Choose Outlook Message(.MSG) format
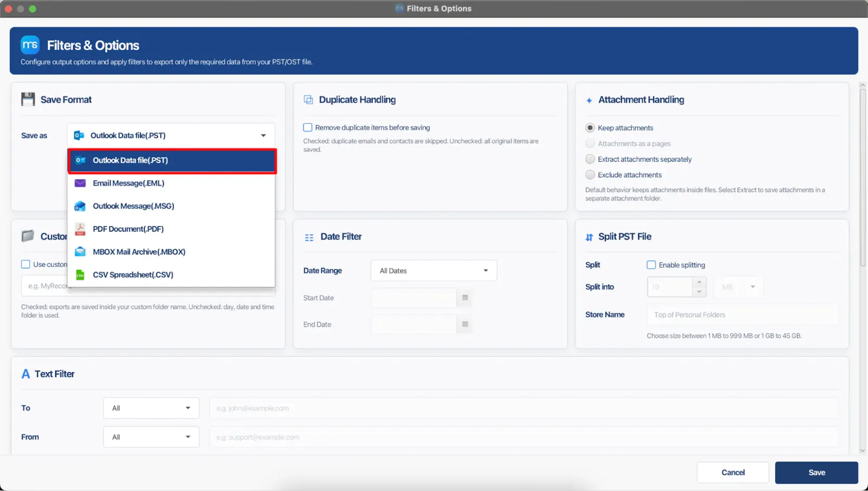Viewport: 868px width, 491px height. tap(171, 206)
